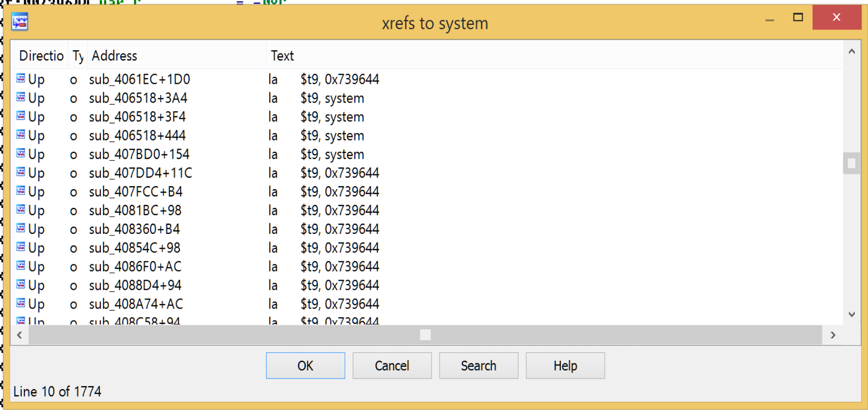Click the xref icon of sub_406518+3F4 row
The width and height of the screenshot is (868, 410).
[21, 116]
